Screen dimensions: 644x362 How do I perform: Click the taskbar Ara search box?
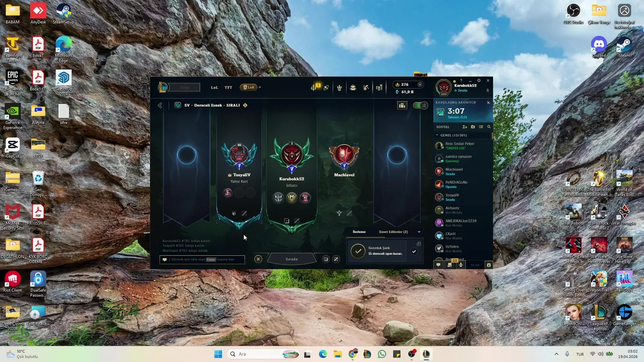pos(264,354)
